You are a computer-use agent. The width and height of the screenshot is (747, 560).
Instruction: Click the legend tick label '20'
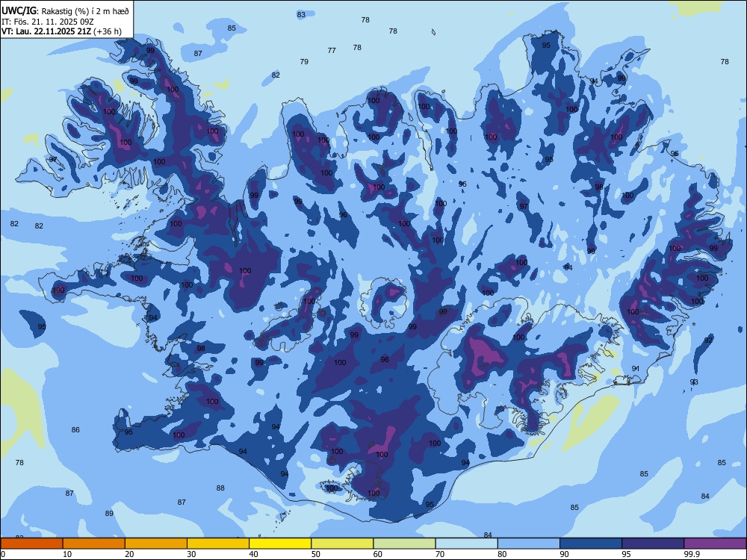[x=129, y=554]
